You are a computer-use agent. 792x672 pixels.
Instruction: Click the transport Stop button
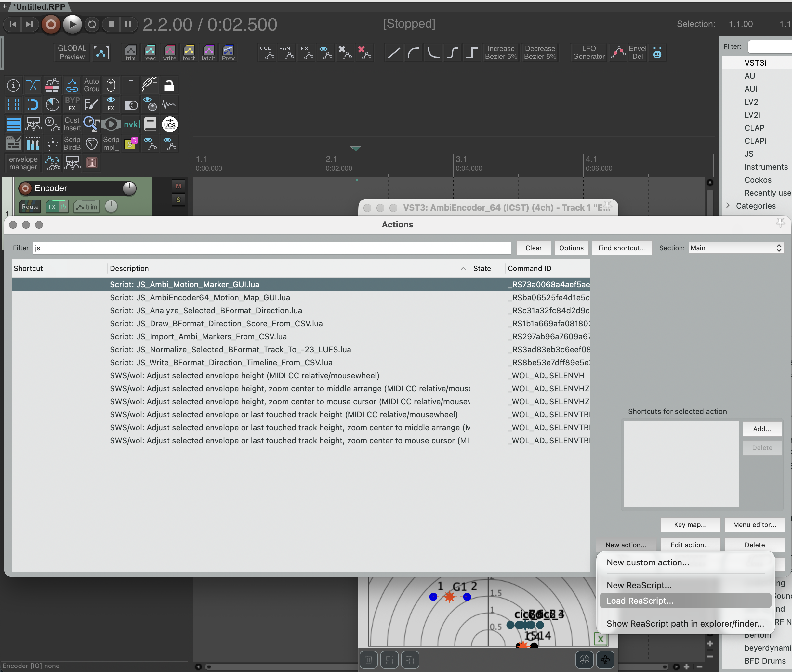click(x=111, y=24)
